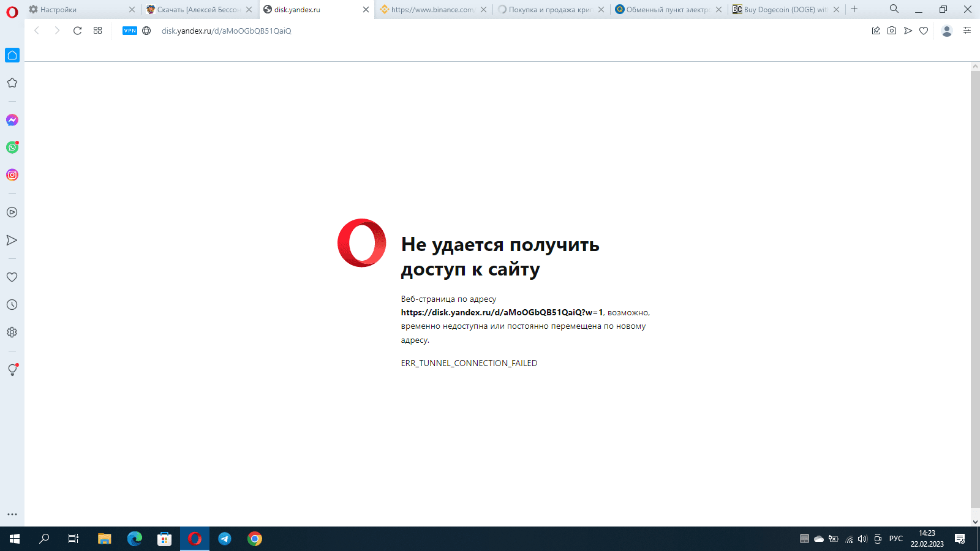Open WhatsApp in the Opera sidebar
The image size is (980, 551).
pos(12,148)
